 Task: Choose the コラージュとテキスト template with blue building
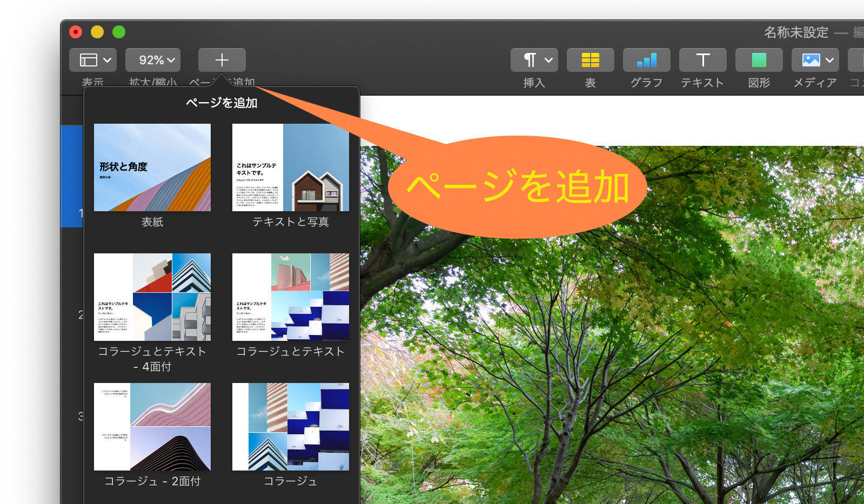[291, 297]
